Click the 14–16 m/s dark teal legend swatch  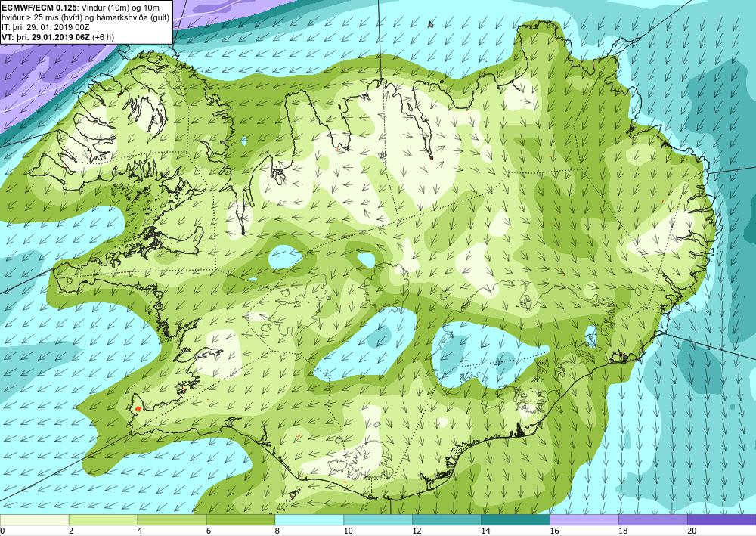(516, 520)
